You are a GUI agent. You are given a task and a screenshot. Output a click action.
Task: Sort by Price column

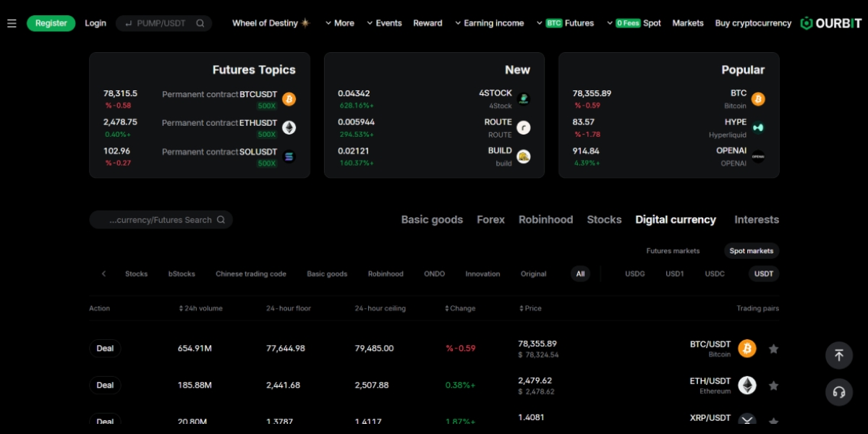point(530,308)
